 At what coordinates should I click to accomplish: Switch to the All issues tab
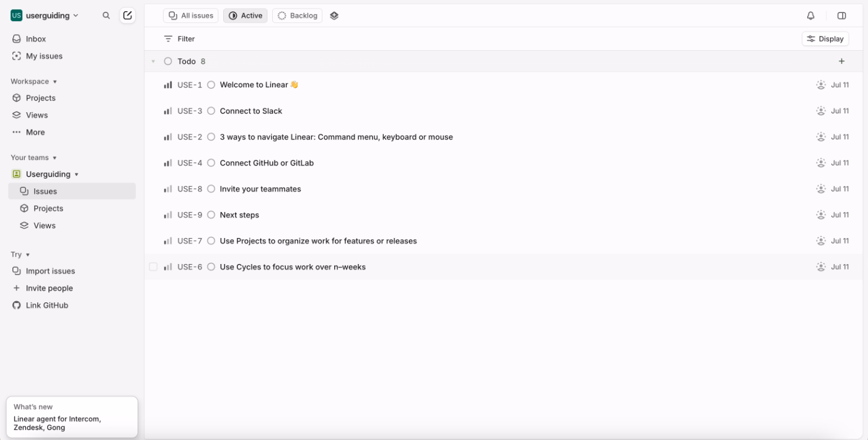190,15
